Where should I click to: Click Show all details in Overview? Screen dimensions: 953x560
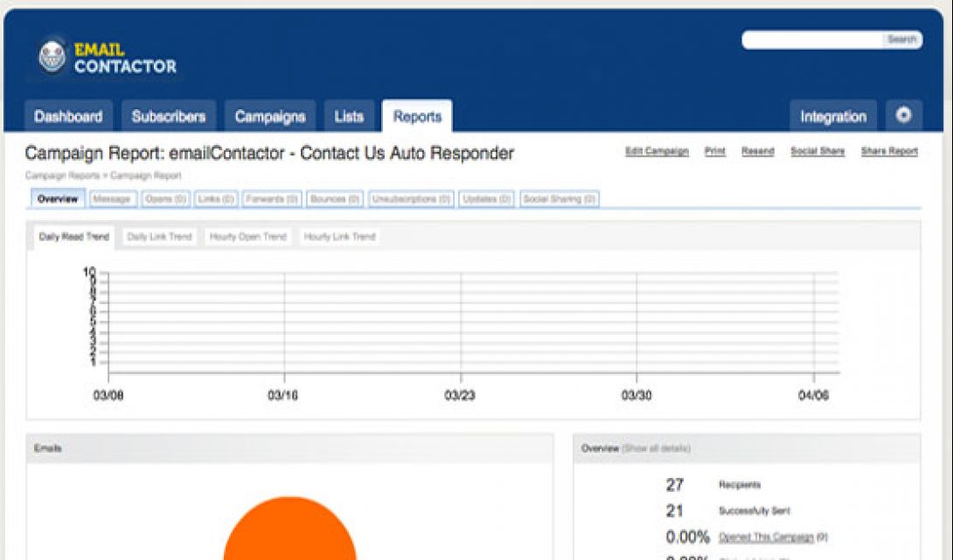pos(657,448)
